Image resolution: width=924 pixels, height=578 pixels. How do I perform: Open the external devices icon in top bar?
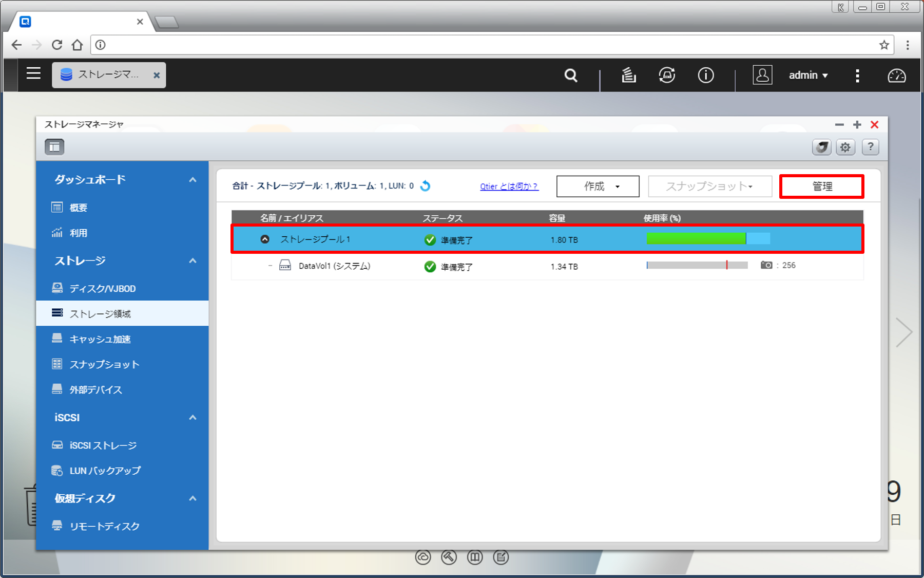coord(667,76)
